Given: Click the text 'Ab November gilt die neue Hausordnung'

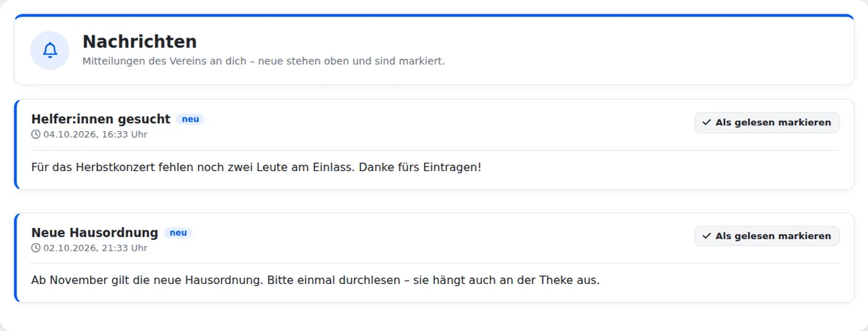Looking at the screenshot, I should point(147,280).
